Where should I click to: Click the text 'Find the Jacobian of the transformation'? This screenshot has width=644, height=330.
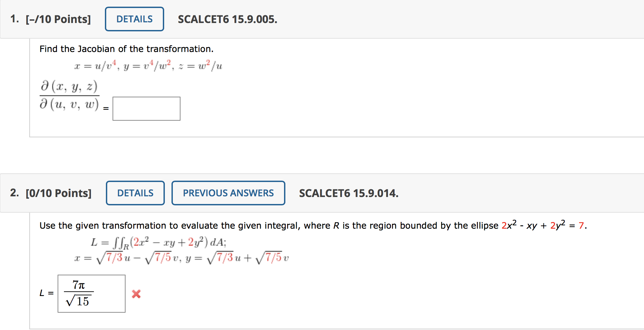tap(127, 49)
